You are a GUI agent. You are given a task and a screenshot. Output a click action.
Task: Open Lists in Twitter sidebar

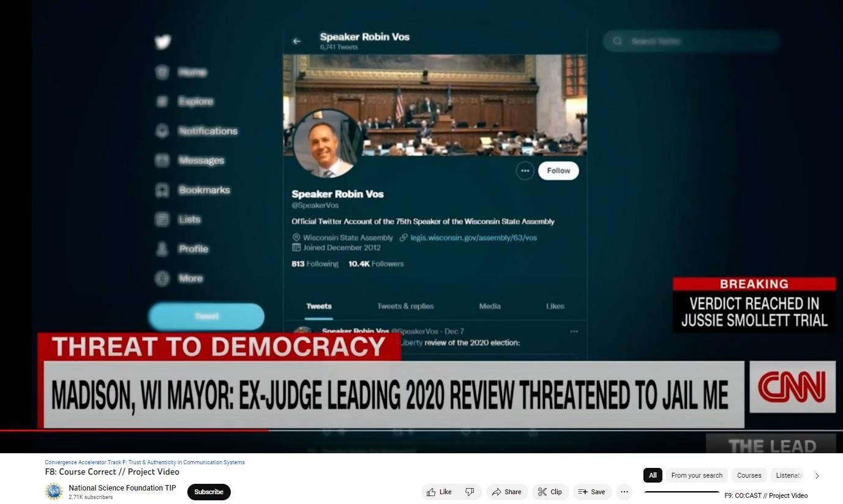click(178, 219)
